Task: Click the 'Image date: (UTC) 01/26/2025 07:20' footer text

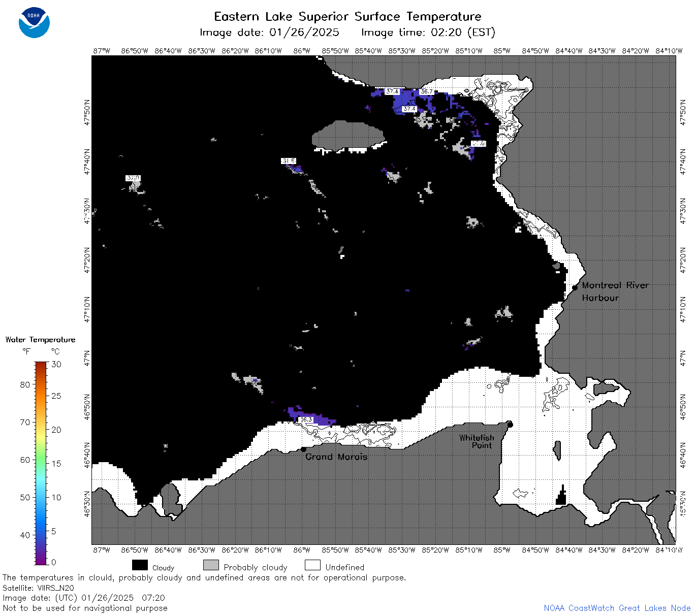Action: (84, 598)
